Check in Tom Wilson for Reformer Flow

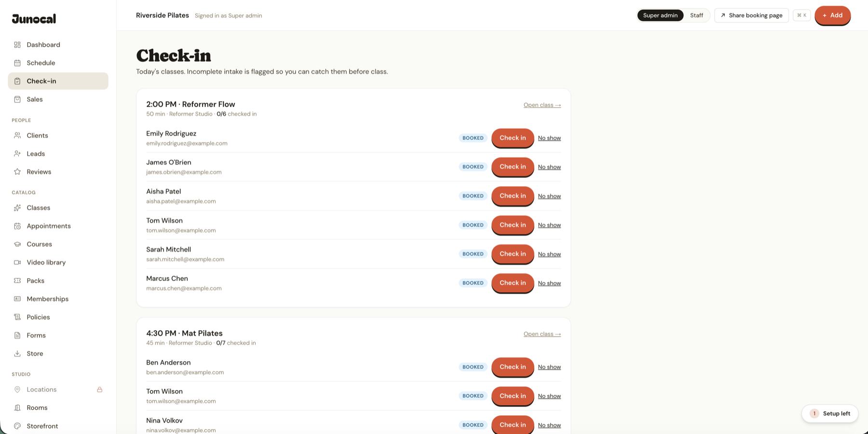[x=513, y=225]
